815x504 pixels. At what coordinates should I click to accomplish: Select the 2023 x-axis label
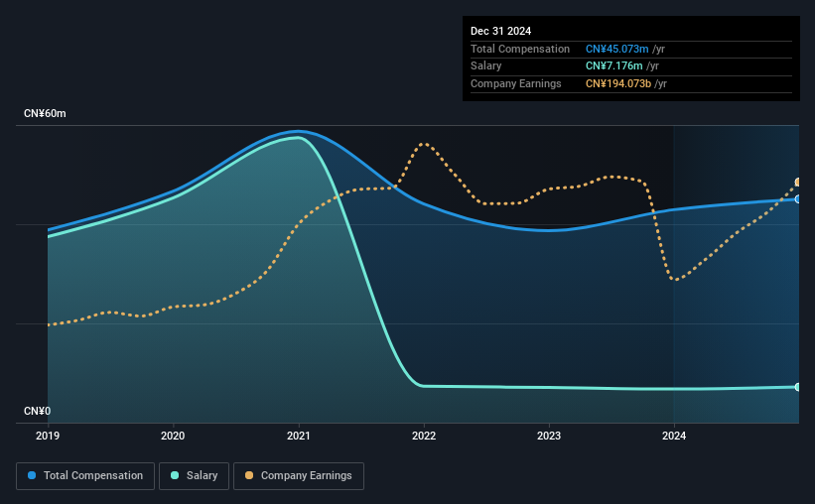click(549, 436)
